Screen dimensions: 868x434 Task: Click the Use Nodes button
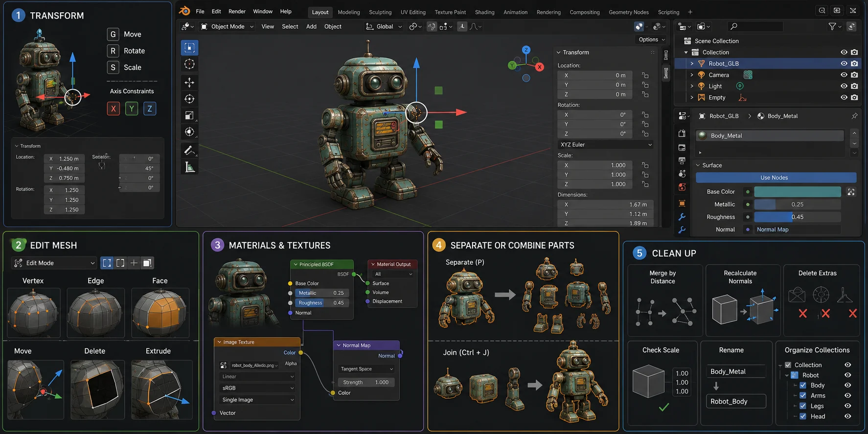click(x=776, y=178)
